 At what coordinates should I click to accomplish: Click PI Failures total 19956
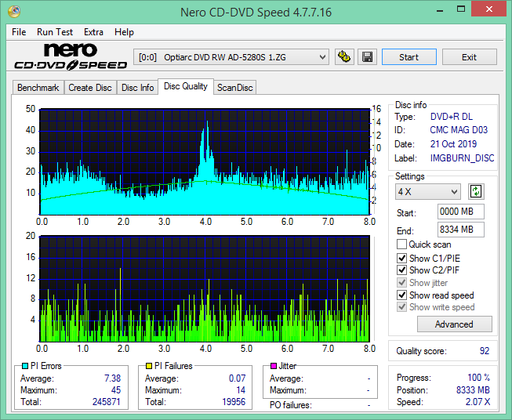point(234,402)
